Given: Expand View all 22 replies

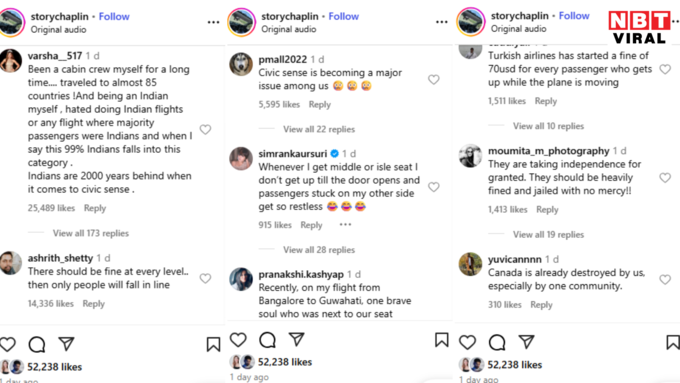Looking at the screenshot, I should coord(319,129).
